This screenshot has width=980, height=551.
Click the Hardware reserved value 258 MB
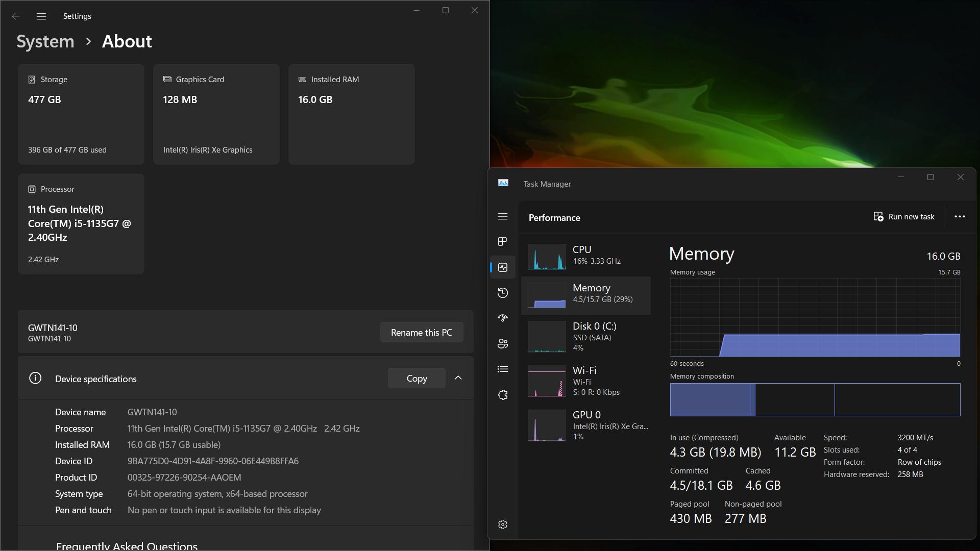tap(911, 474)
